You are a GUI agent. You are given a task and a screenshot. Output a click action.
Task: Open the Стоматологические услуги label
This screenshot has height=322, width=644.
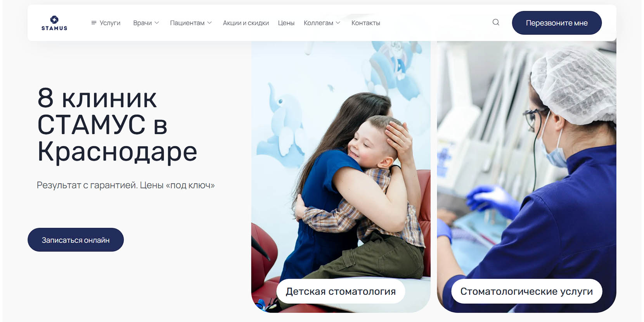[x=526, y=291]
